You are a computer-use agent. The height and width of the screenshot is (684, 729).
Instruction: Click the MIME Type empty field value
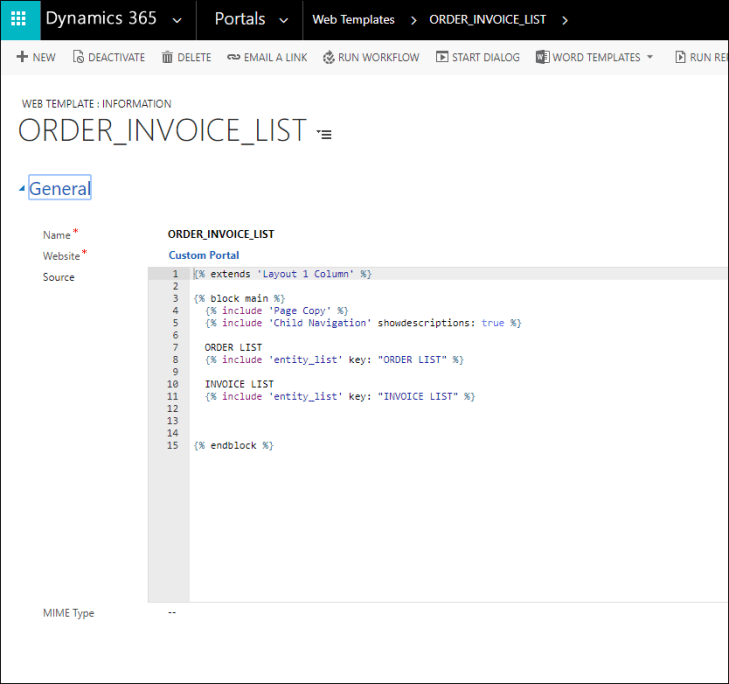tap(172, 613)
